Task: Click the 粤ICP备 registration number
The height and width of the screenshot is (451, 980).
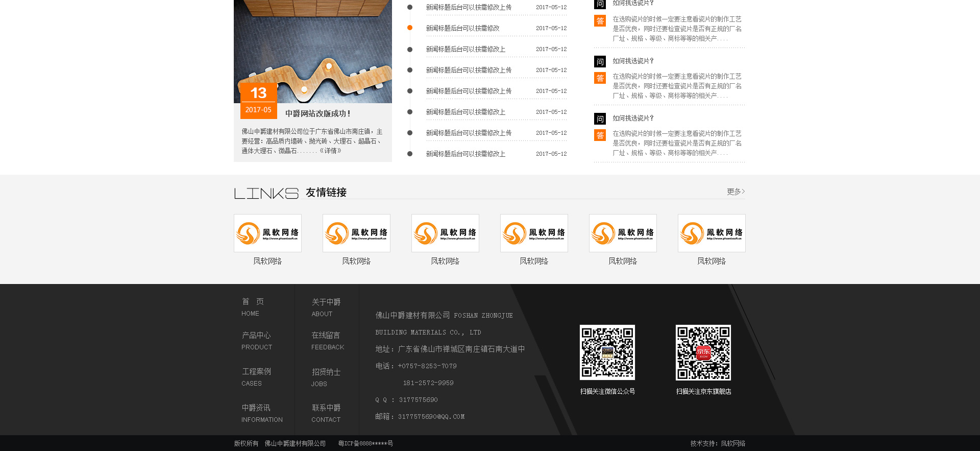Action: pyautogui.click(x=365, y=443)
